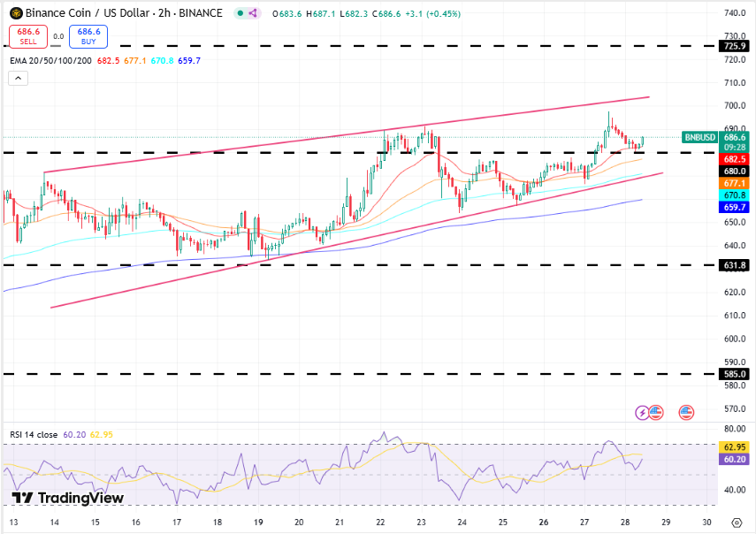Click the change value +3.1 (+0.45%) in the header

click(432, 14)
